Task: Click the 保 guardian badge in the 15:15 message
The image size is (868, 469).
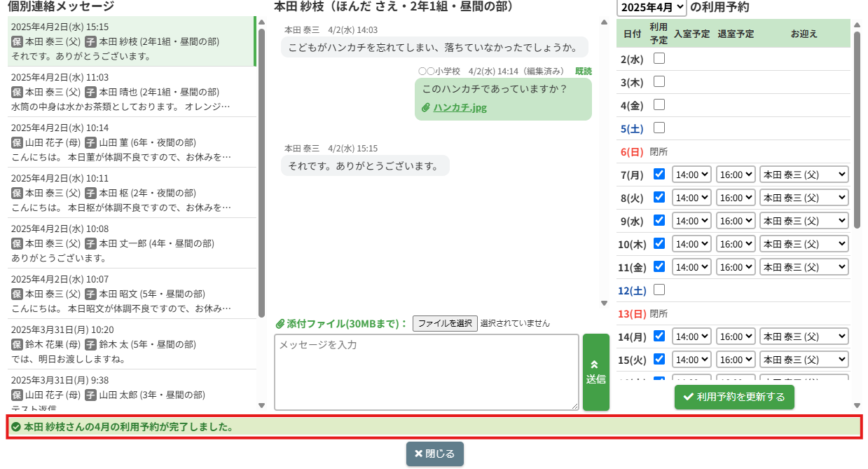Action: click(x=18, y=41)
